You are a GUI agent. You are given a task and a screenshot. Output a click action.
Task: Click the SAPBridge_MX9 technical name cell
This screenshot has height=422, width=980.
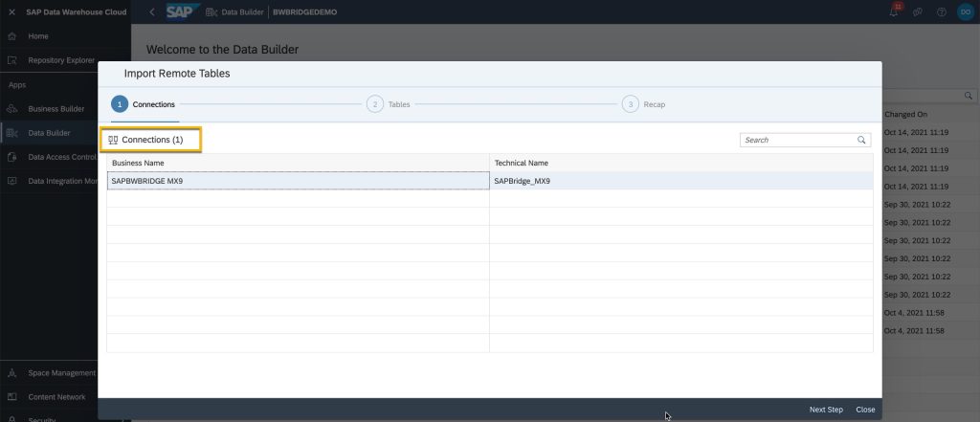[681, 181]
